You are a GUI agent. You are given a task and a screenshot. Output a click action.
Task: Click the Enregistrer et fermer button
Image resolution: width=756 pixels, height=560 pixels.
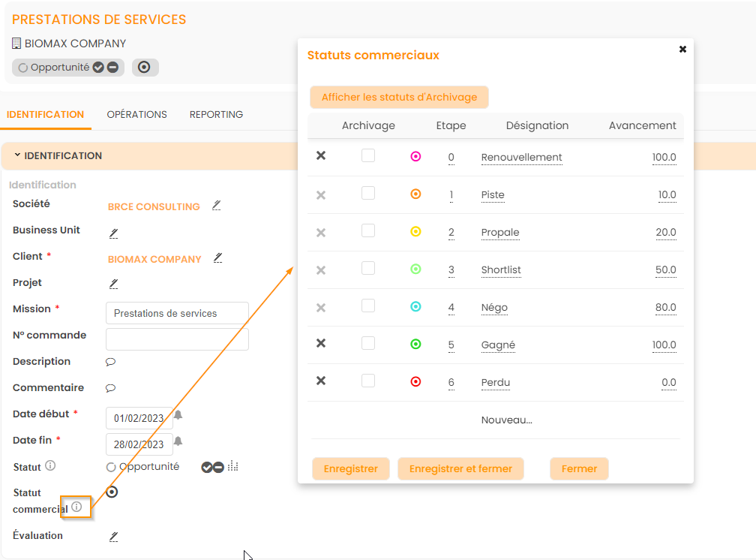pyautogui.click(x=460, y=469)
